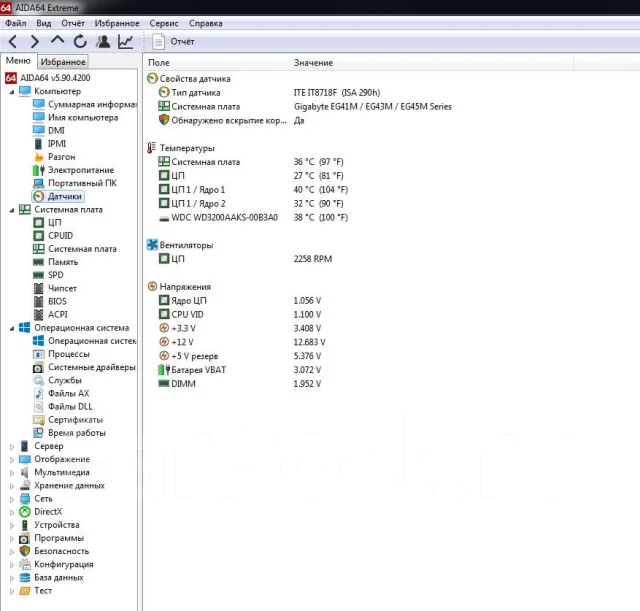Open the Избранное menu in menu bar
This screenshot has height=611, width=640.
(x=117, y=23)
